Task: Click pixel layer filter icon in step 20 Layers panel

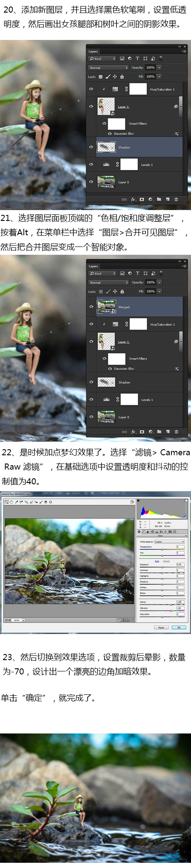Action: coord(122,59)
